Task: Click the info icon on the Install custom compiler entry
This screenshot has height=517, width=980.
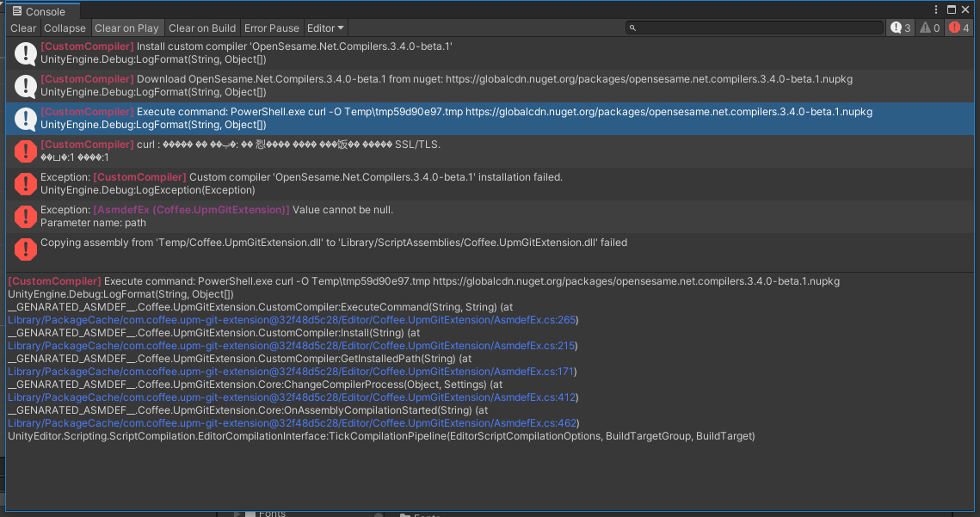Action: 25,52
